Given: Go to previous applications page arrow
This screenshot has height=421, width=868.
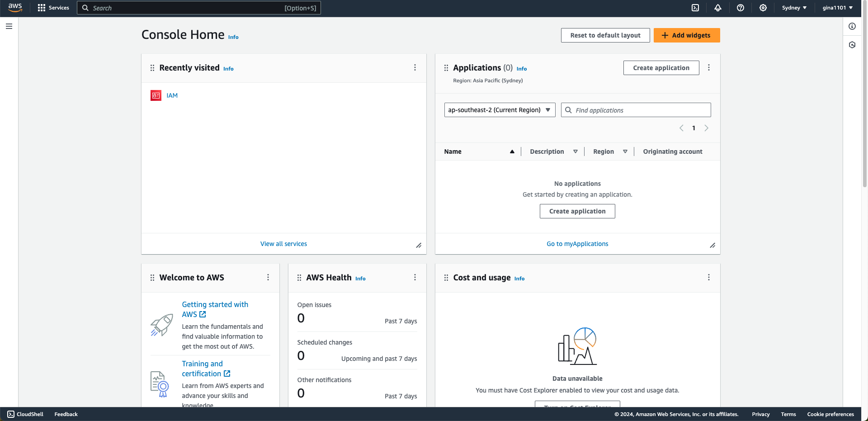Looking at the screenshot, I should 681,128.
